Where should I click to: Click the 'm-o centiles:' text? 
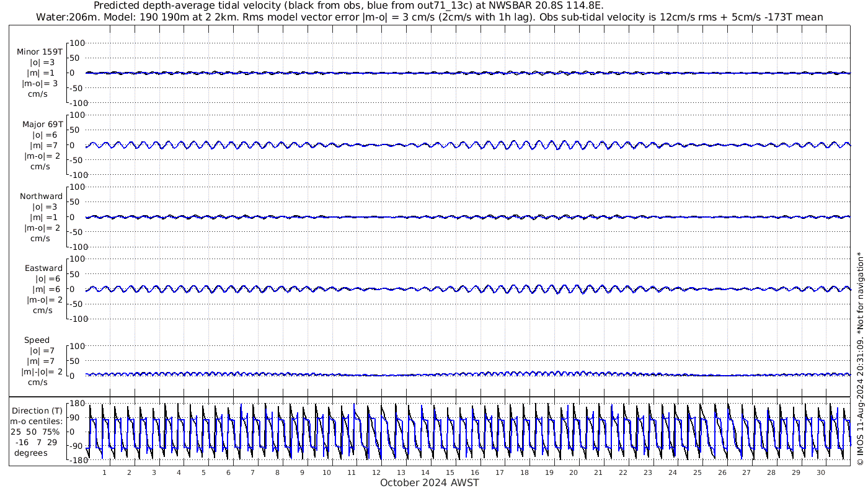click(x=37, y=421)
